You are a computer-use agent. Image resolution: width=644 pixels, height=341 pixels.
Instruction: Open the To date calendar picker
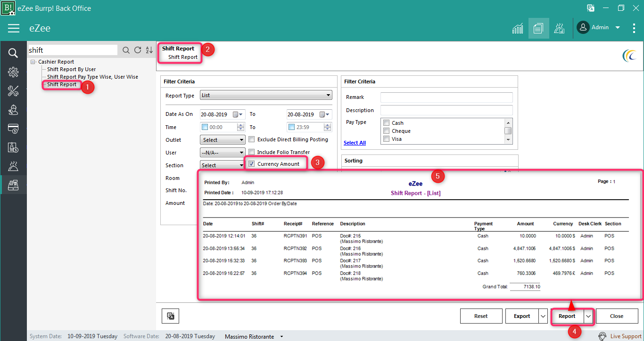coord(323,114)
